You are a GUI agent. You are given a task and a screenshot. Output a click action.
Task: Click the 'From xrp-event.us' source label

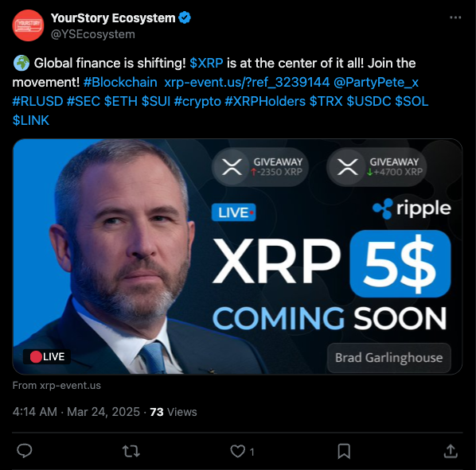click(57, 386)
